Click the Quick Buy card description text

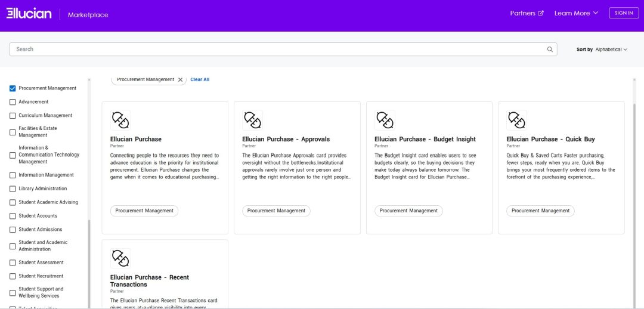click(x=561, y=166)
